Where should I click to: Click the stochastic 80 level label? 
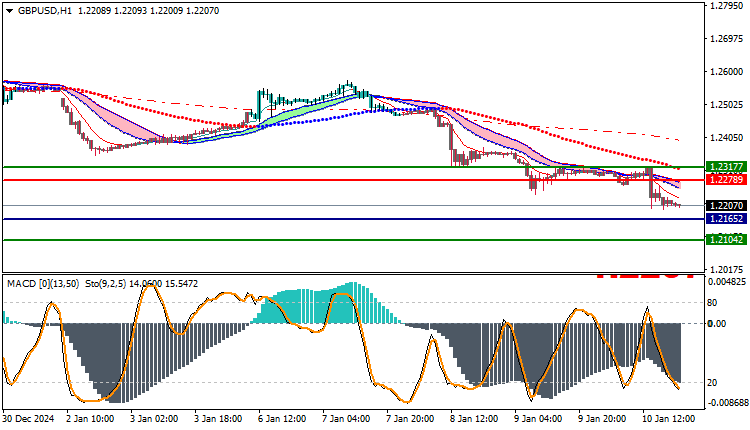712,303
